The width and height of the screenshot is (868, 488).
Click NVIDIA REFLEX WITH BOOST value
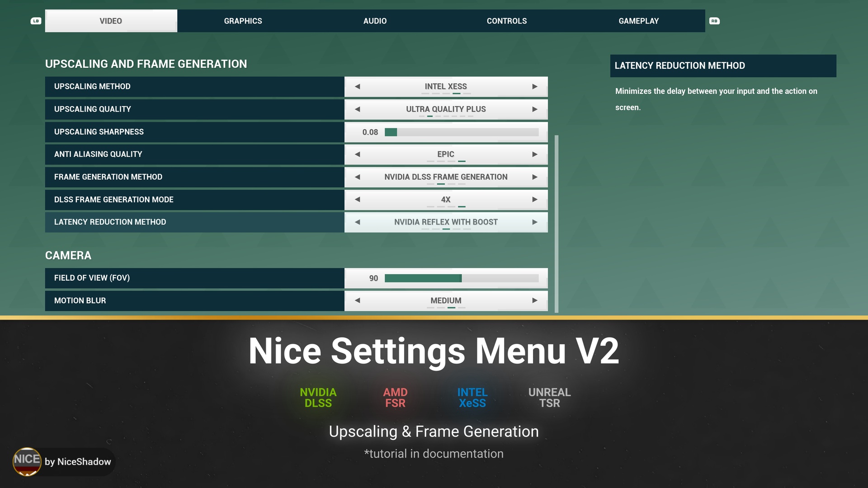446,222
